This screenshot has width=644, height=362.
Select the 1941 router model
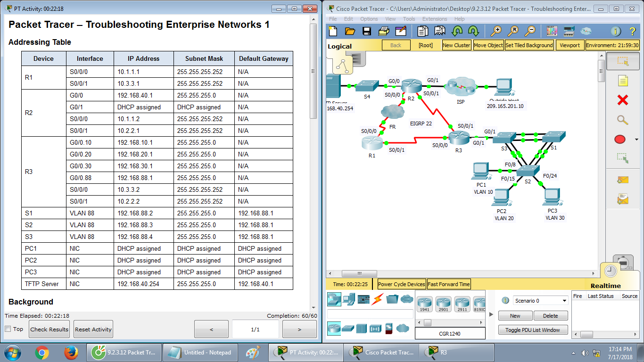(x=425, y=304)
